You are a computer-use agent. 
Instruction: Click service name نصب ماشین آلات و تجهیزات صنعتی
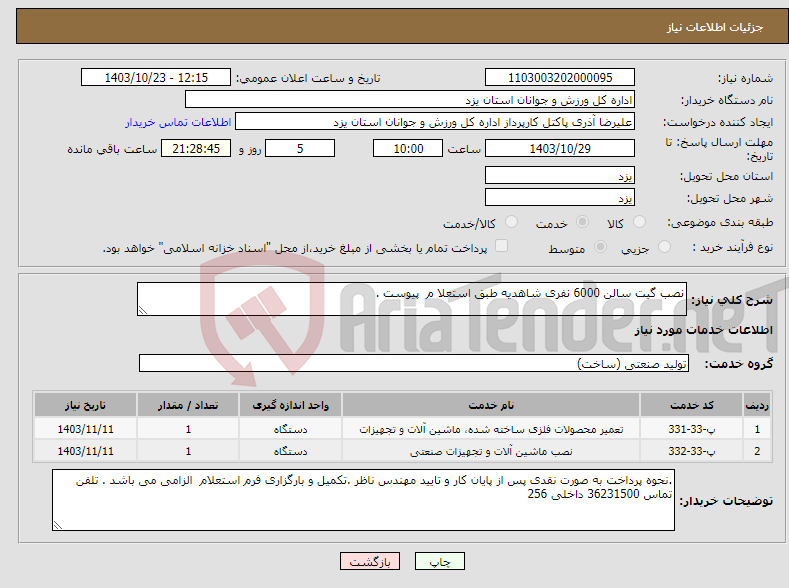tap(491, 451)
